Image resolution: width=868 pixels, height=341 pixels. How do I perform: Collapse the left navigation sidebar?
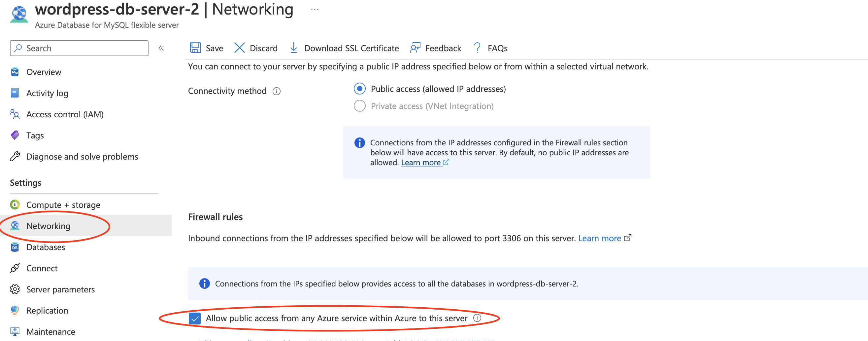point(161,48)
